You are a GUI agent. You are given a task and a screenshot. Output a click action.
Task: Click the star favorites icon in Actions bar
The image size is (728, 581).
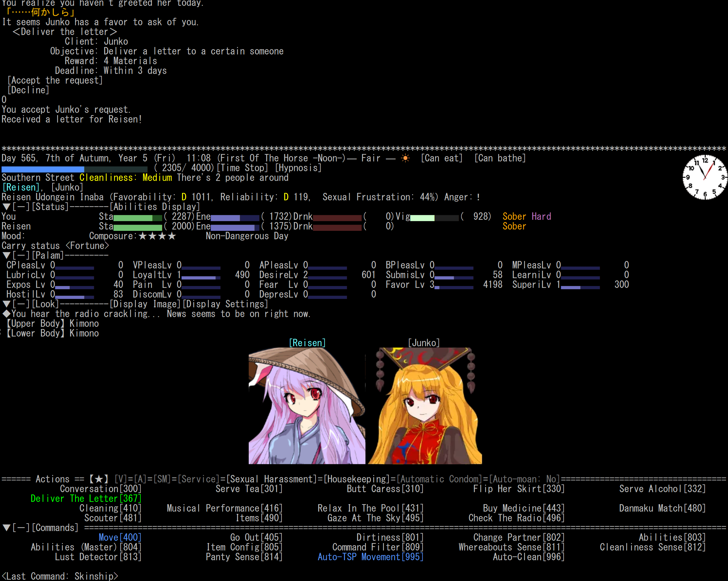point(99,479)
